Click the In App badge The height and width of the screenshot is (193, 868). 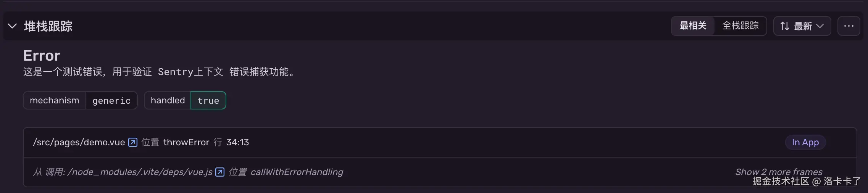805,142
